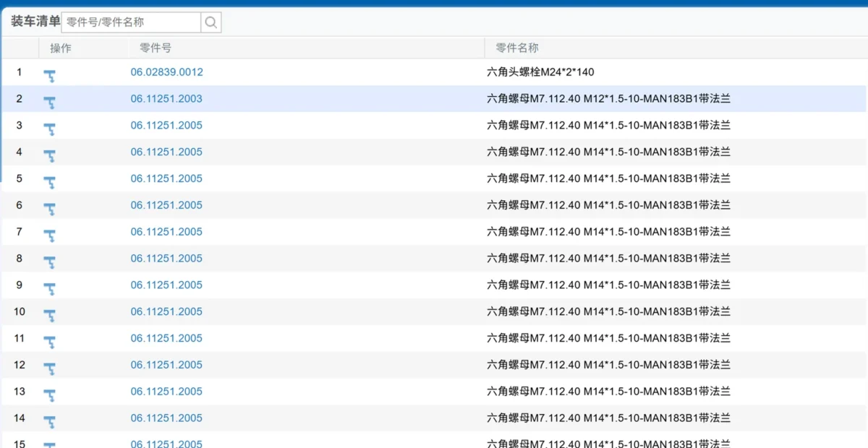The height and width of the screenshot is (448, 868).
Task: Click the 零件号 column header
Action: [x=155, y=48]
